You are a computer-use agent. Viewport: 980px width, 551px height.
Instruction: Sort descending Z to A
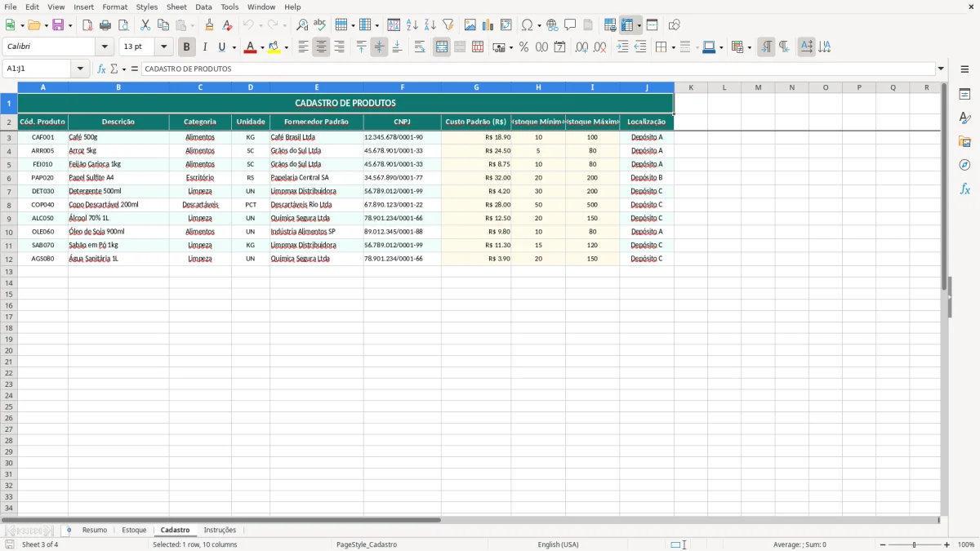[x=430, y=25]
